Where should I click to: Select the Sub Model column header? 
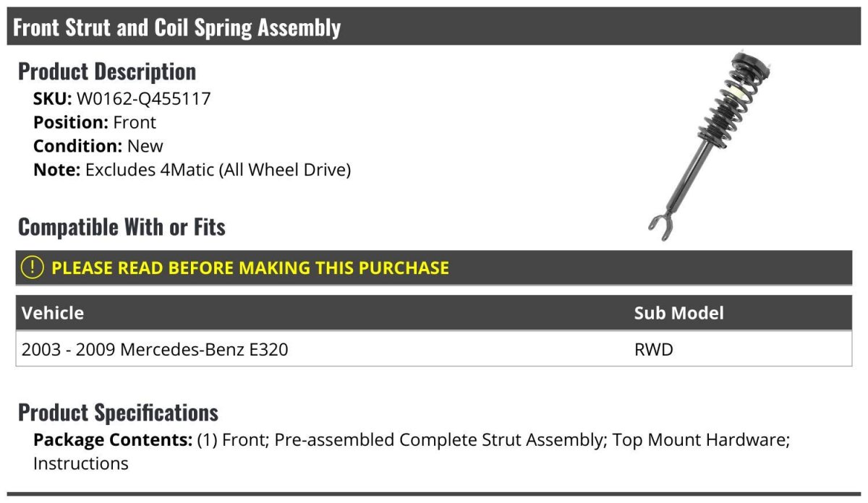click(x=678, y=313)
